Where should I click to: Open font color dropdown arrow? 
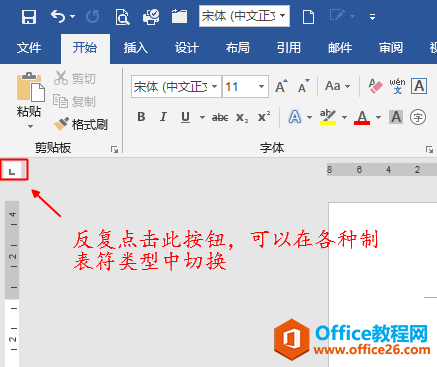click(x=378, y=117)
